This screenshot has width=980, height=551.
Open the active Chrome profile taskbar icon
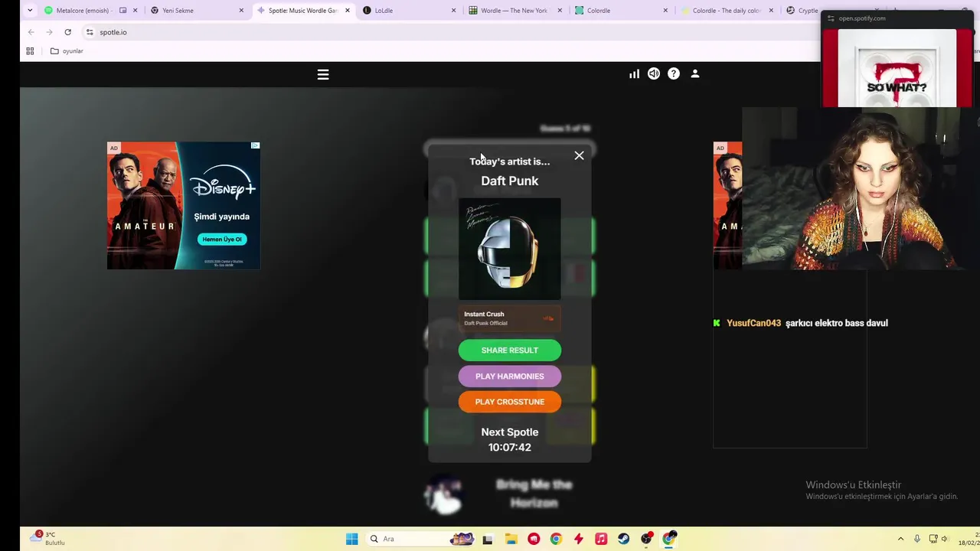point(669,539)
